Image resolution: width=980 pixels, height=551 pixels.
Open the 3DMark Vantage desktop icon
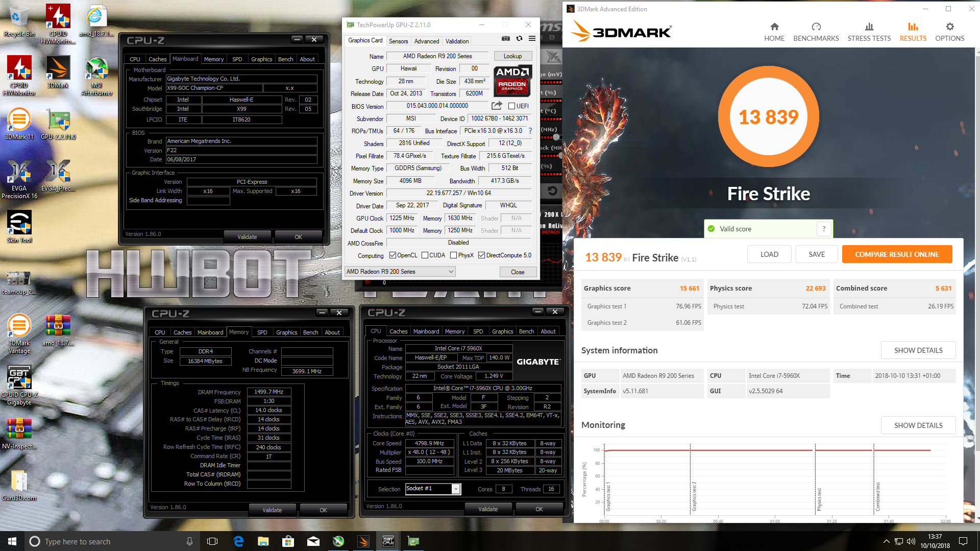(x=19, y=334)
